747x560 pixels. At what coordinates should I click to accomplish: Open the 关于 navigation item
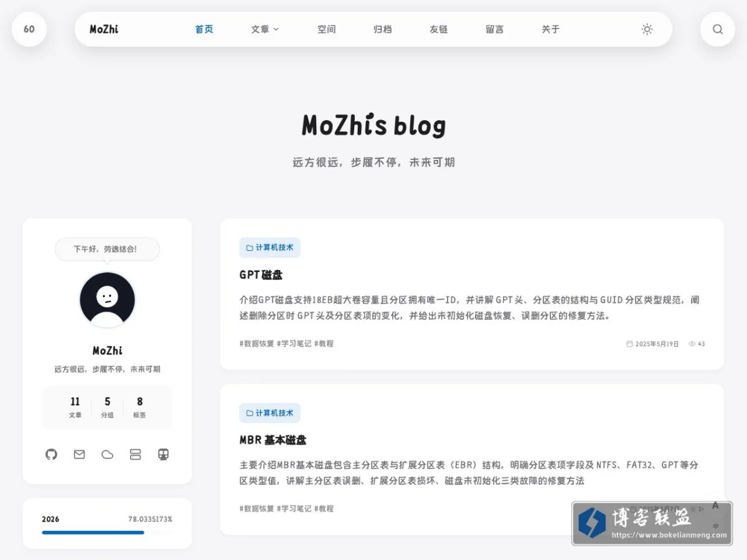(x=550, y=29)
